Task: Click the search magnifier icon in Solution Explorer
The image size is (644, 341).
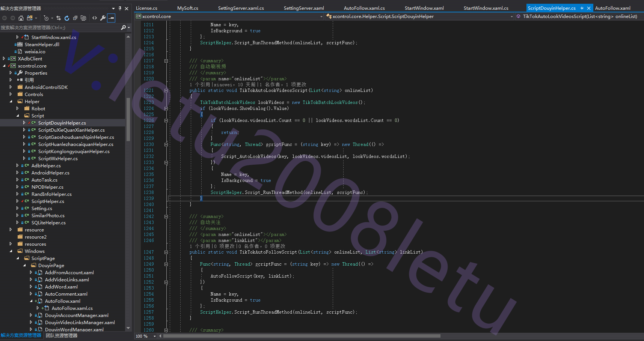Action: 123,27
